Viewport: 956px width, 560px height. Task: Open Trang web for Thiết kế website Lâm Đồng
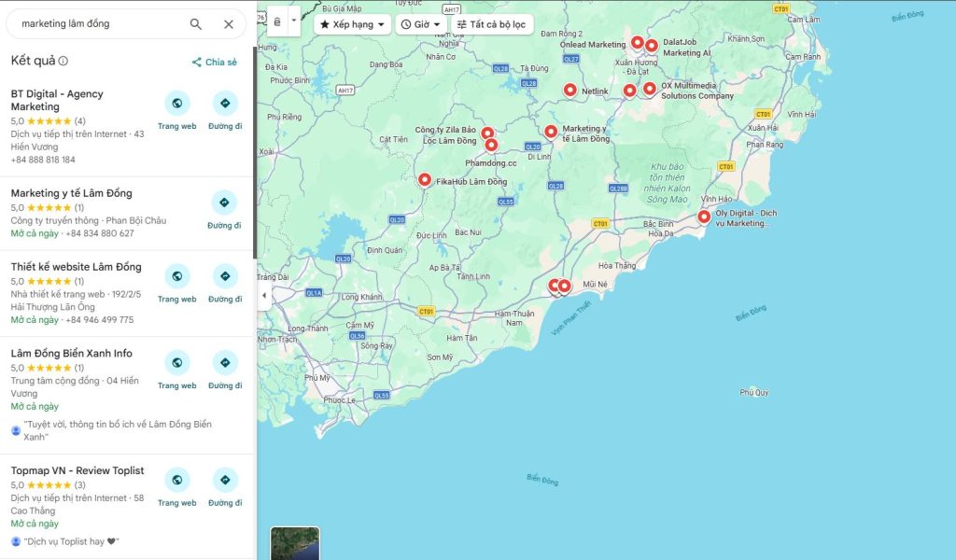click(x=176, y=284)
